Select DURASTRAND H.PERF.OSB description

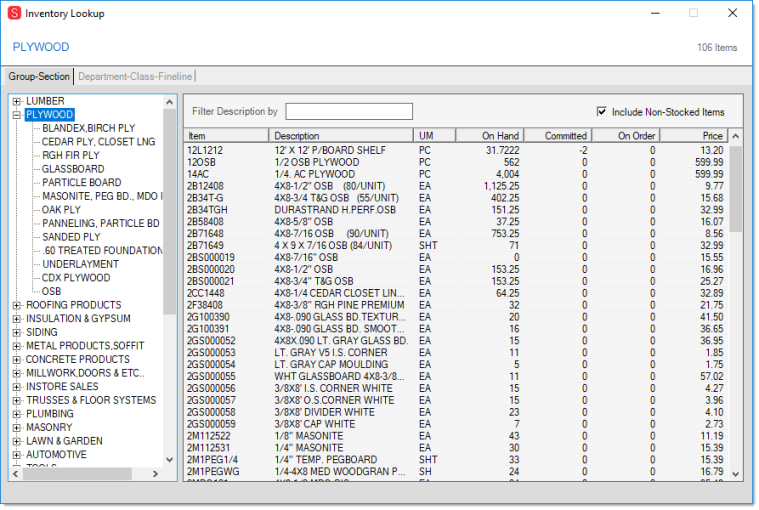(335, 210)
